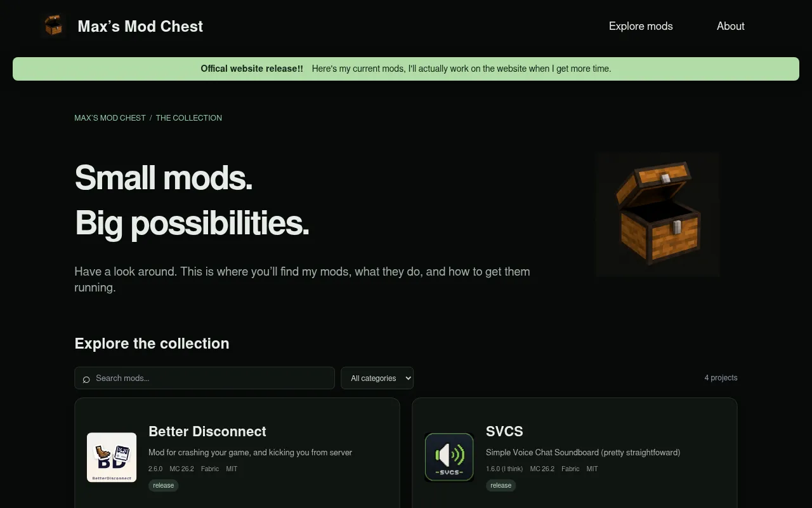
Task: Click version '2.6.0' on Better Disconnect
Action: point(155,469)
